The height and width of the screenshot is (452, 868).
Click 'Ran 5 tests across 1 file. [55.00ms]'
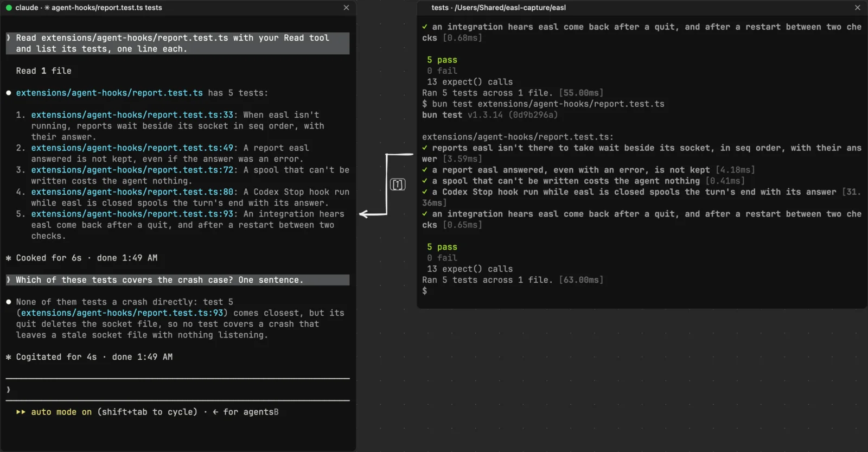click(x=513, y=93)
